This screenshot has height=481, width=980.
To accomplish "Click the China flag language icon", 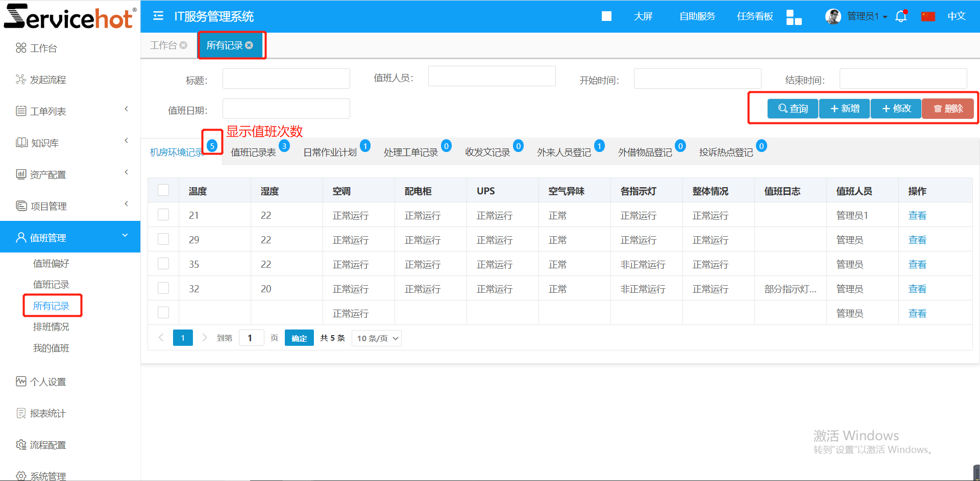I will pyautogui.click(x=928, y=16).
